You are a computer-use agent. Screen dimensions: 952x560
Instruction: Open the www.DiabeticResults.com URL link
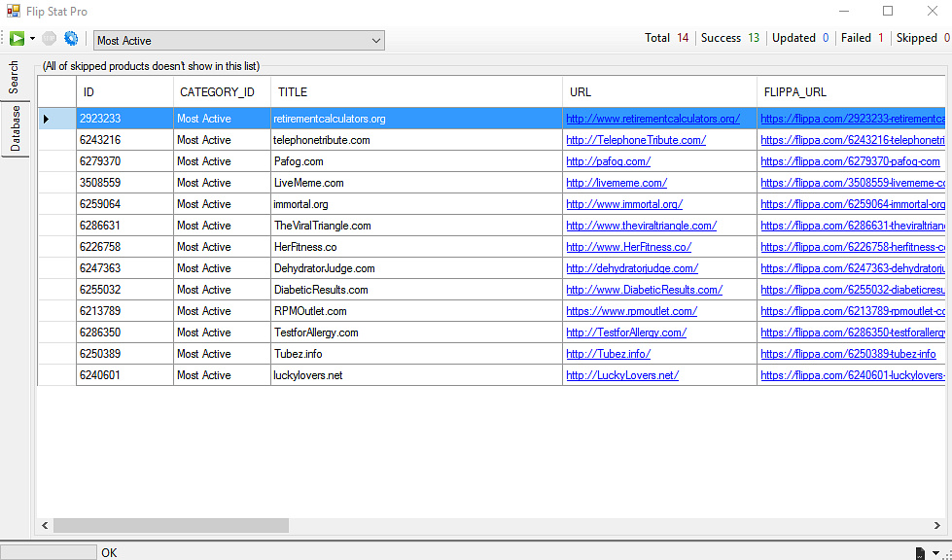click(x=644, y=290)
